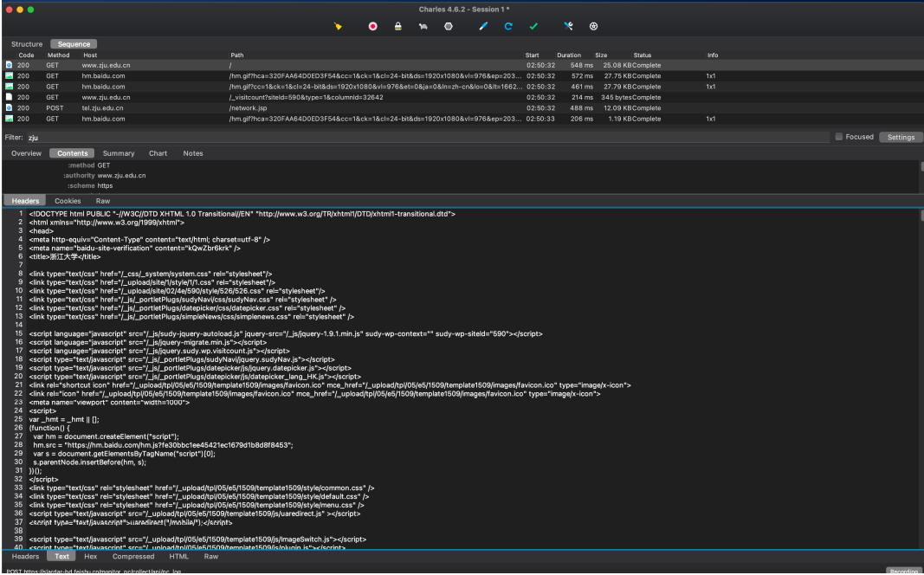Repeat the selected request with the refresh icon

pos(508,26)
